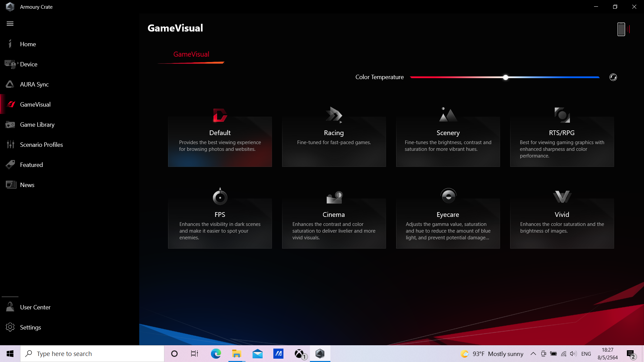This screenshot has height=362, width=644.
Task: Click the Settings gear icon
Action: (x=10, y=327)
